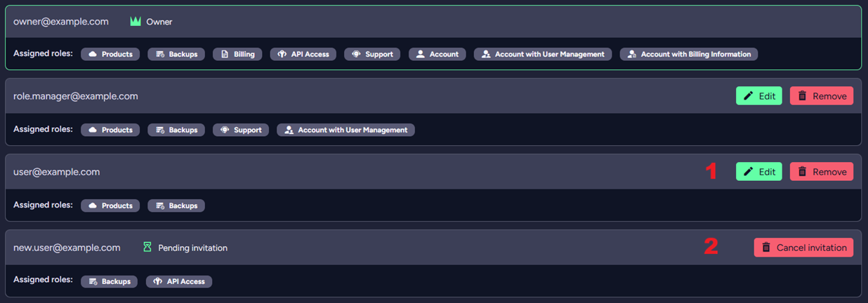Click owner's Account with User Management label
The height and width of the screenshot is (303, 868).
(550, 54)
